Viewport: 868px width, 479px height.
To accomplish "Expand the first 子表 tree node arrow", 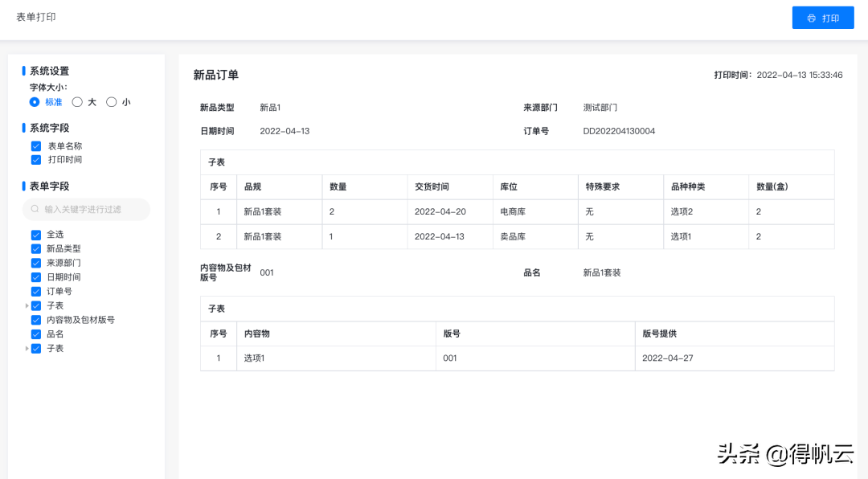I will pyautogui.click(x=27, y=305).
